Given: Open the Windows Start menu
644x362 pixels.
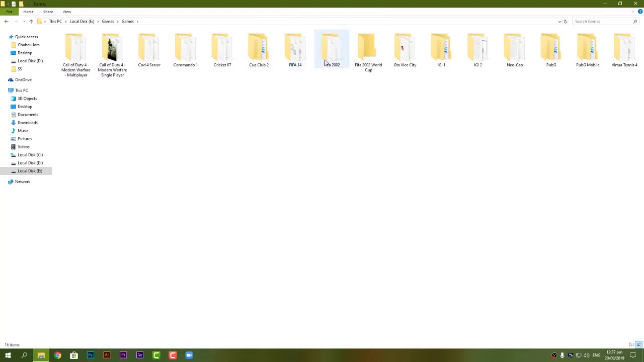Looking at the screenshot, I should 8,355.
